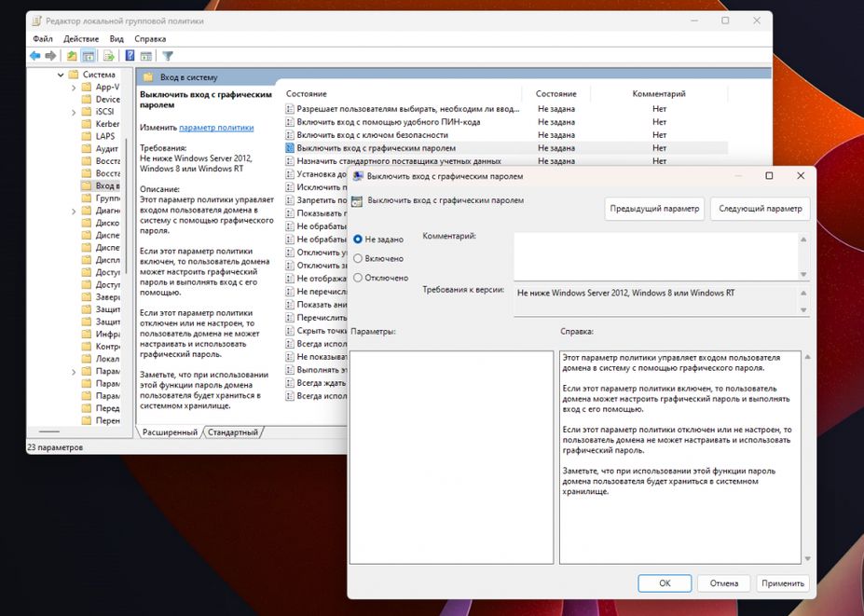This screenshot has height=616, width=864.
Task: Click the LAPS folder icon in tree
Action: 87,136
